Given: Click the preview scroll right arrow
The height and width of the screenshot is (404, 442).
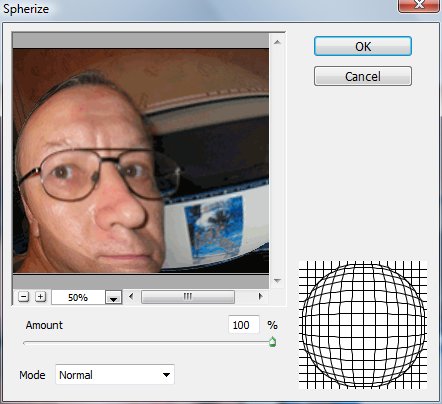Looking at the screenshot, I should click(x=260, y=296).
